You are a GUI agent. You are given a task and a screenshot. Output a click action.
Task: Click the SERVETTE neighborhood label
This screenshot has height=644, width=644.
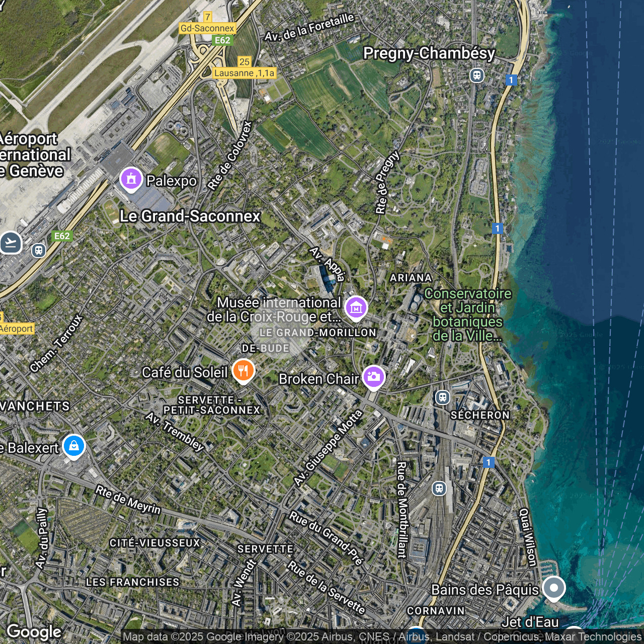pos(265,549)
